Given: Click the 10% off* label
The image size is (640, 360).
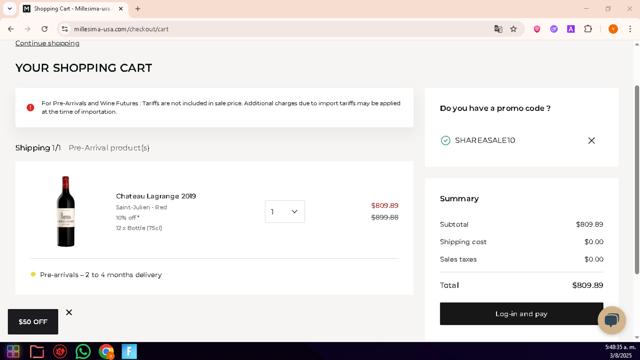Looking at the screenshot, I should click(127, 218).
